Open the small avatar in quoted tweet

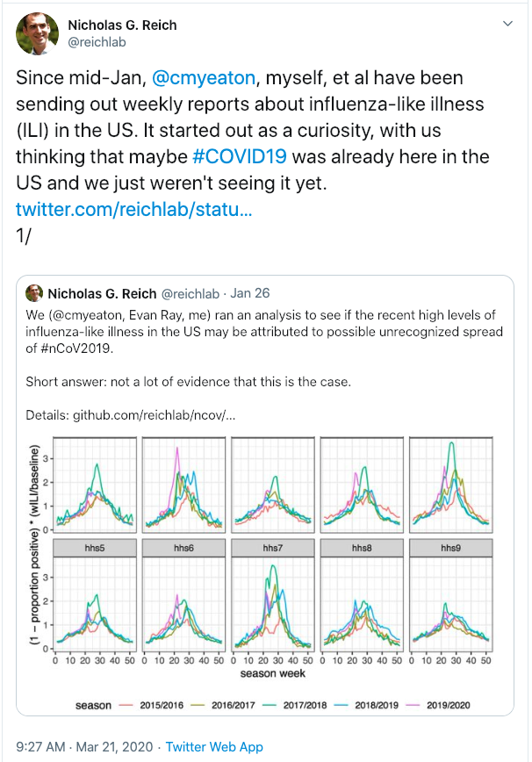point(34,293)
